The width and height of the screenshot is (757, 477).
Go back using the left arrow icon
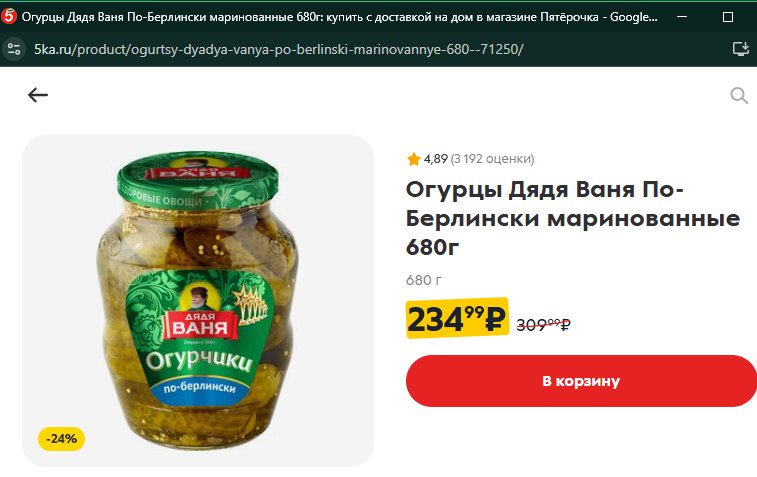(x=38, y=95)
